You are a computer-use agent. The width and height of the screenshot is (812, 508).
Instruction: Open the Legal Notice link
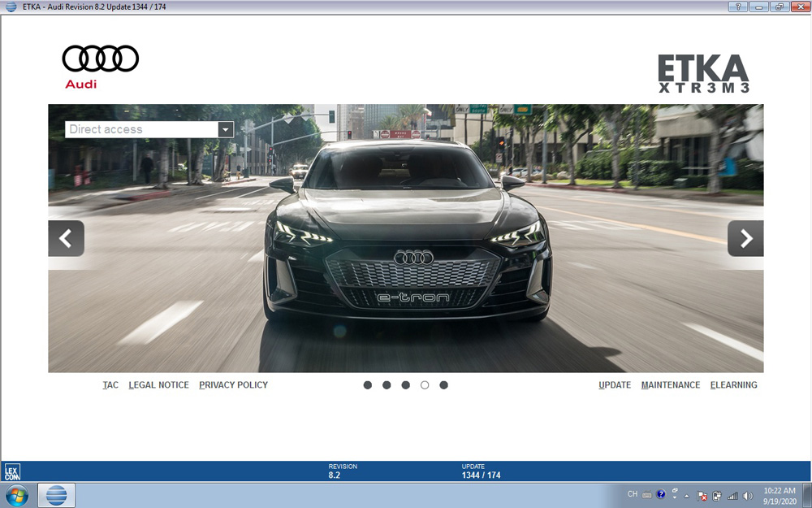pyautogui.click(x=158, y=385)
